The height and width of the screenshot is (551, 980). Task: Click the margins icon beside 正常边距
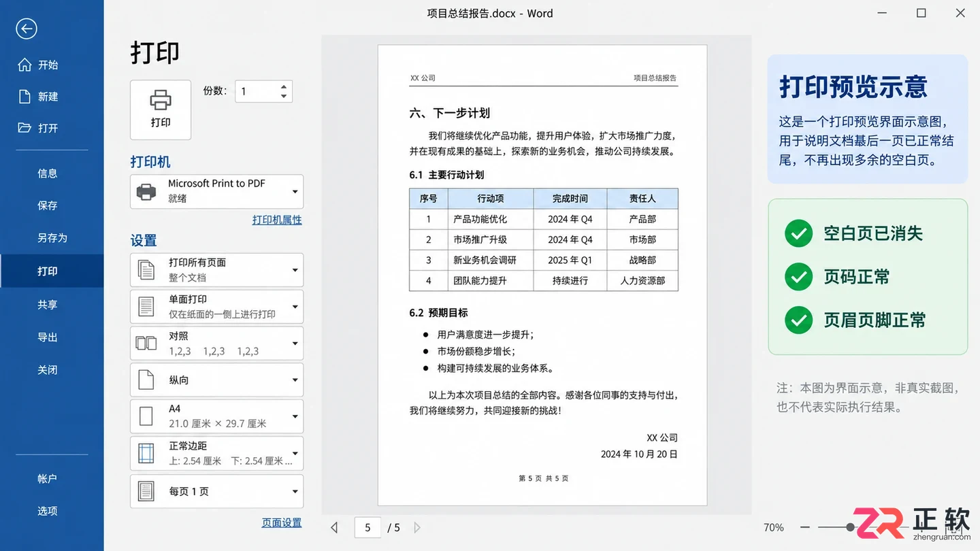click(x=146, y=453)
